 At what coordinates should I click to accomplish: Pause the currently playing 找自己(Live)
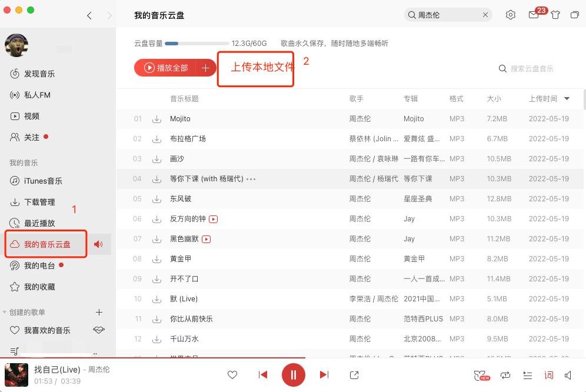[294, 375]
